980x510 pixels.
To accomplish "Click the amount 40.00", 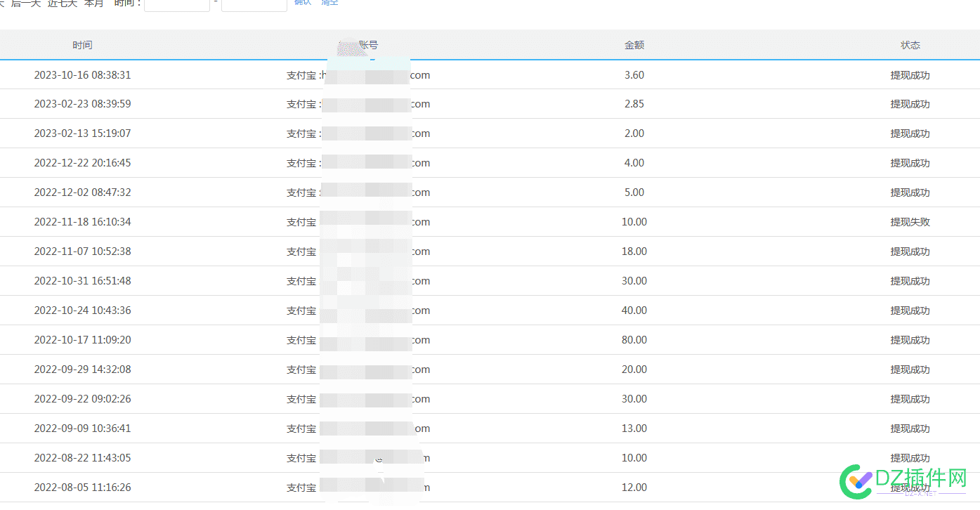I will click(634, 310).
